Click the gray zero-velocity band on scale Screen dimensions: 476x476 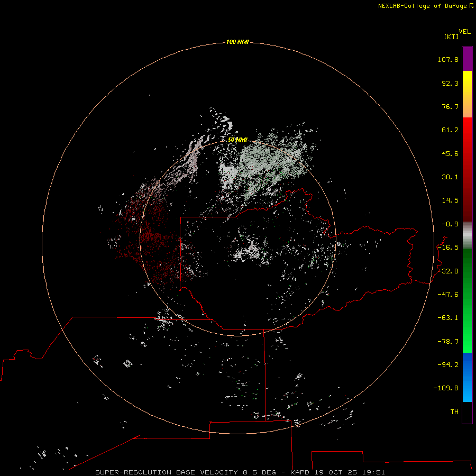click(x=467, y=235)
